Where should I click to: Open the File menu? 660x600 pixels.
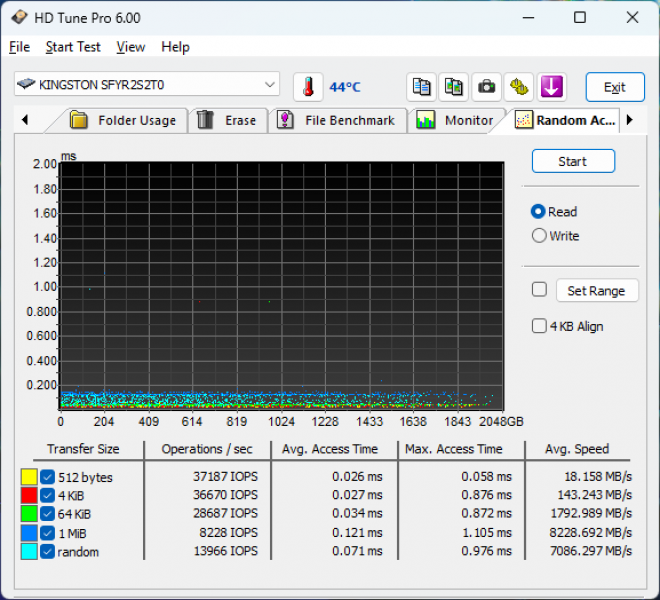point(19,47)
